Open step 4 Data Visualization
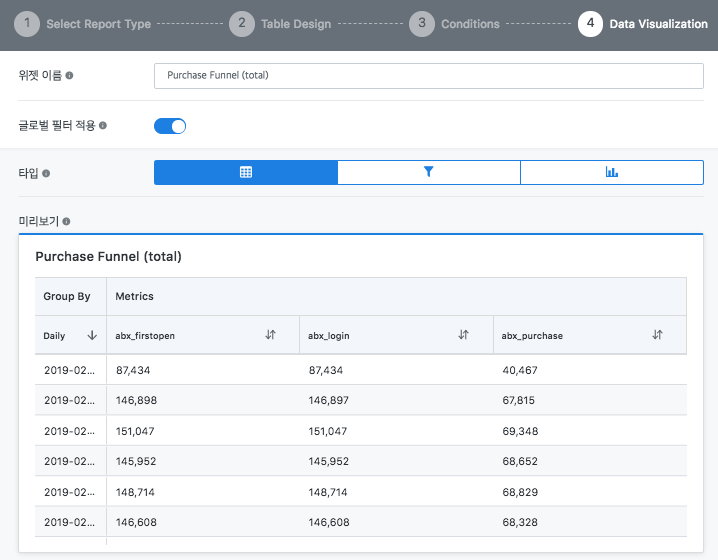Image resolution: width=718 pixels, height=560 pixels. [x=643, y=24]
